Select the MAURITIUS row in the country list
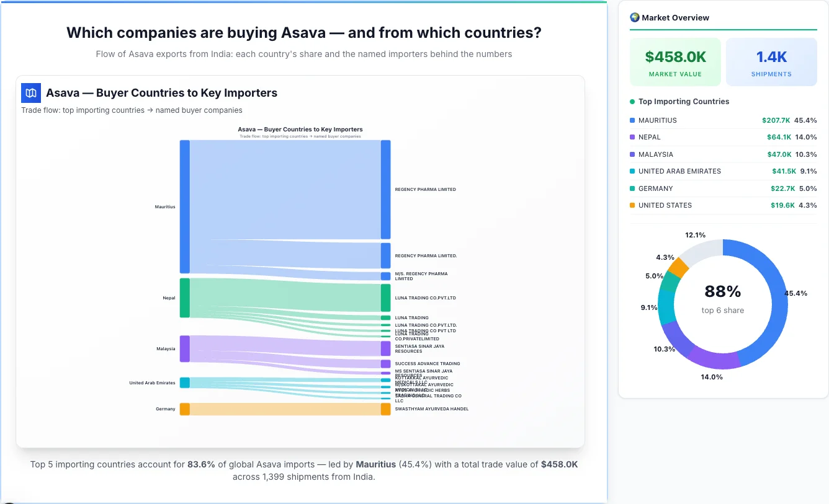 [x=723, y=120]
